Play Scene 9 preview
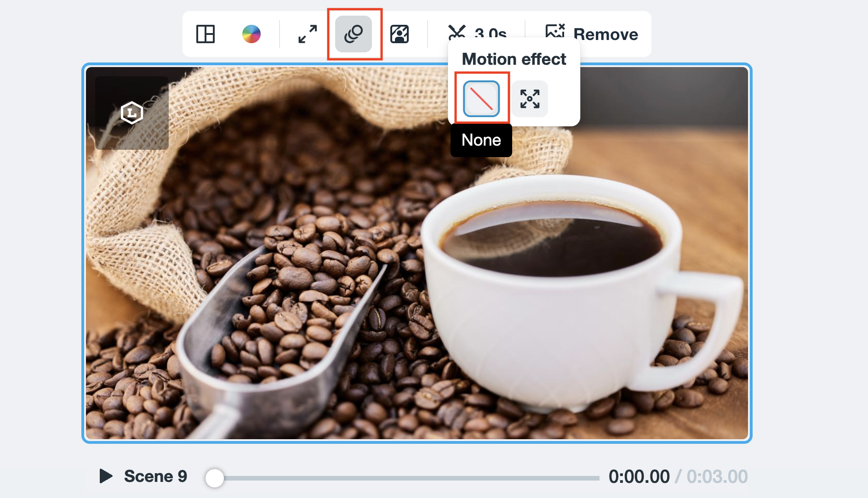This screenshot has height=498, width=868. (106, 476)
